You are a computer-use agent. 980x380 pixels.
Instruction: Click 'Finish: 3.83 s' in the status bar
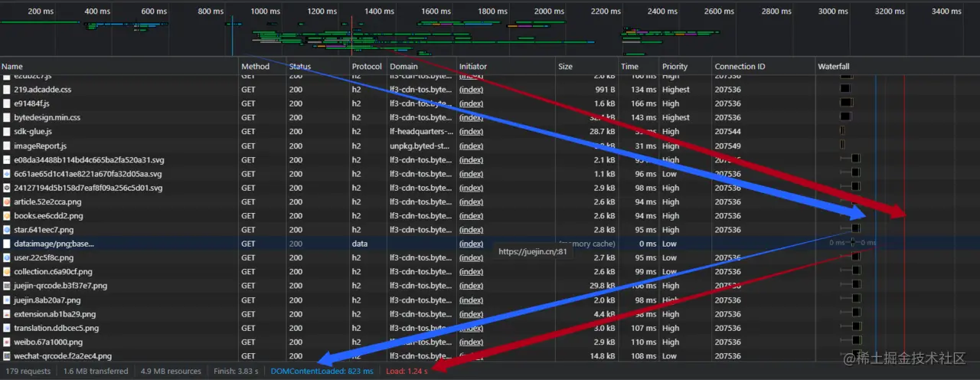coord(237,372)
